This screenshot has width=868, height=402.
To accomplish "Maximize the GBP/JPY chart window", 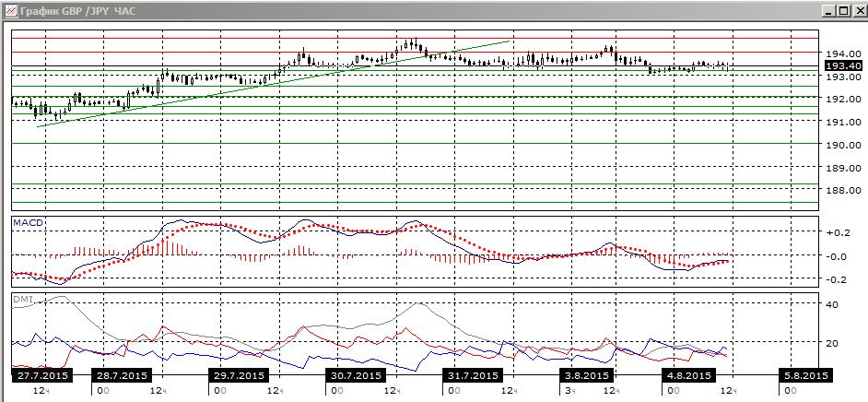I will coord(841,10).
